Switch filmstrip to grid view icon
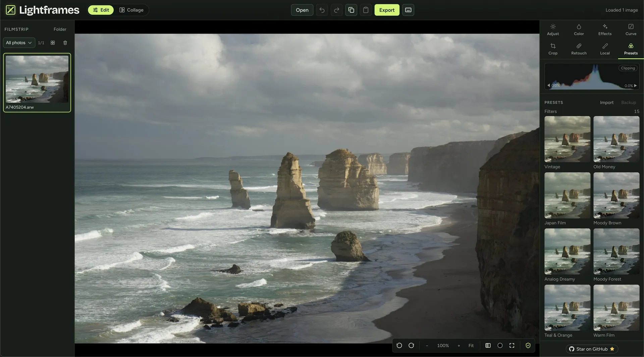Screen dimensions: 644x357 click(x=53, y=43)
